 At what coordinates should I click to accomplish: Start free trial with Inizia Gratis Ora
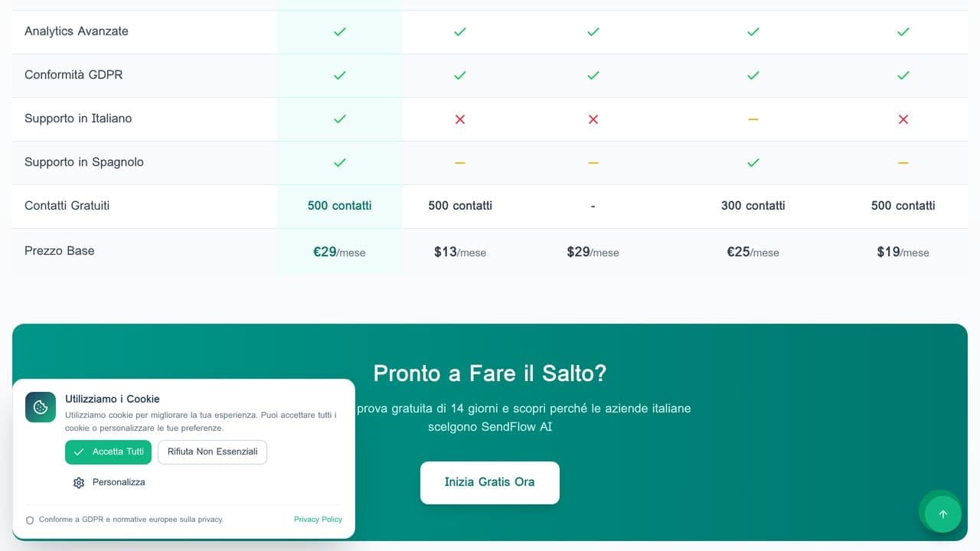(489, 482)
